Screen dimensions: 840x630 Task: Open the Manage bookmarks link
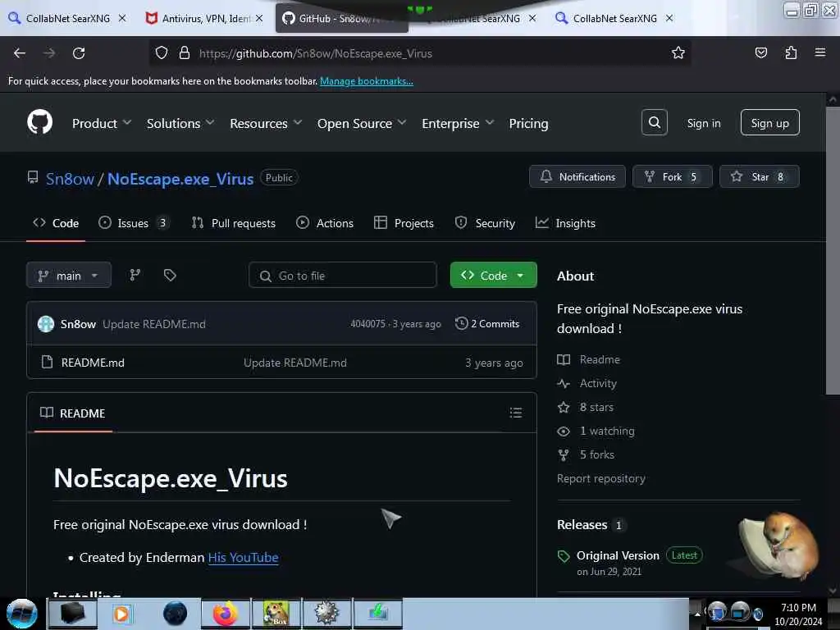367,81
